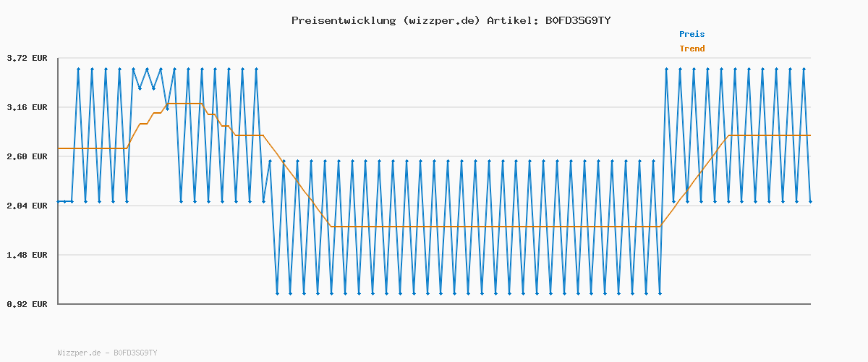Click the left start of orange trend line

click(59, 148)
